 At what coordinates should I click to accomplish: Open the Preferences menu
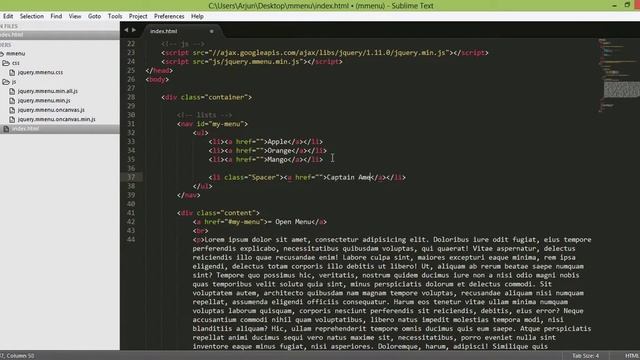coord(169,16)
